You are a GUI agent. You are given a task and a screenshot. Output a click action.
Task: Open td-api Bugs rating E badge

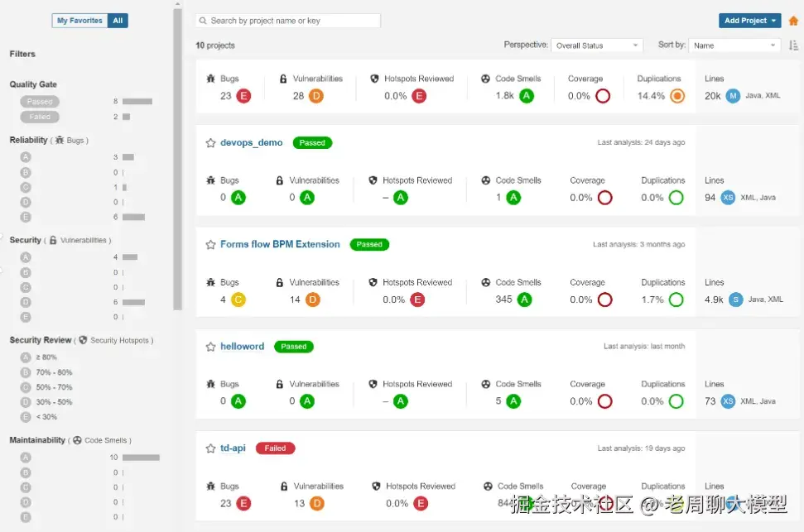[x=243, y=503]
